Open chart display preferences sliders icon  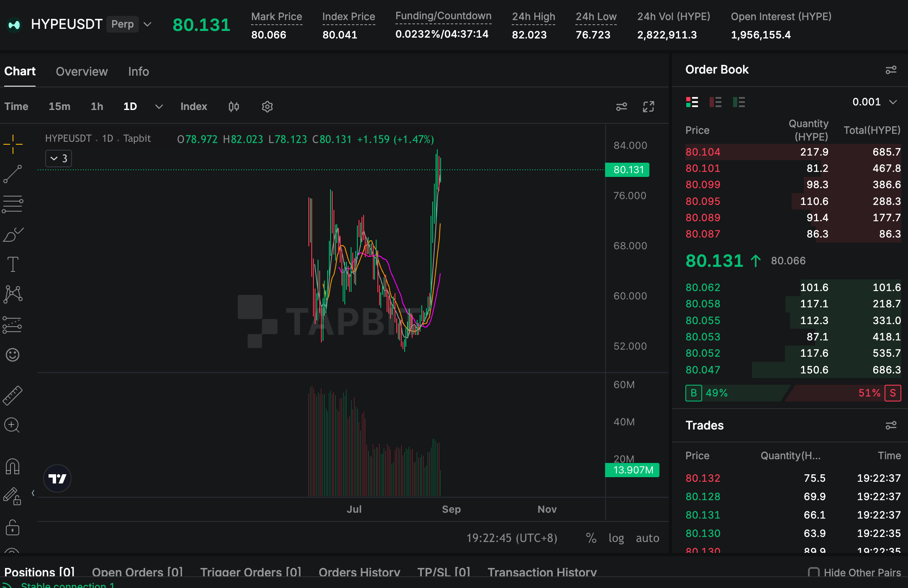point(622,107)
